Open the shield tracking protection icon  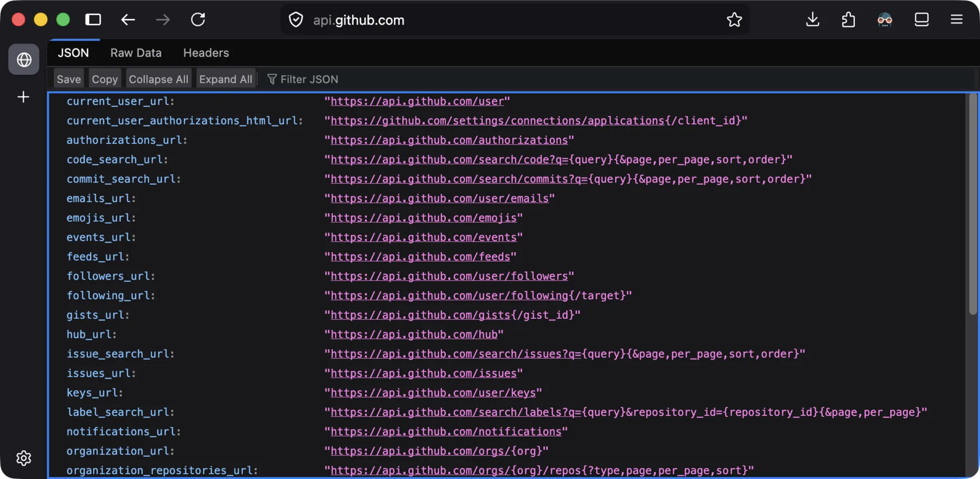(x=296, y=20)
